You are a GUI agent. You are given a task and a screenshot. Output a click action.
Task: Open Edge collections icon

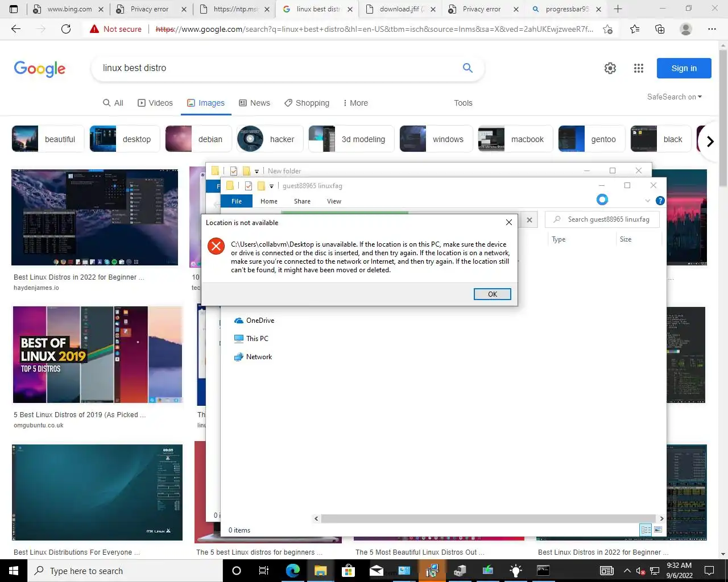(660, 29)
